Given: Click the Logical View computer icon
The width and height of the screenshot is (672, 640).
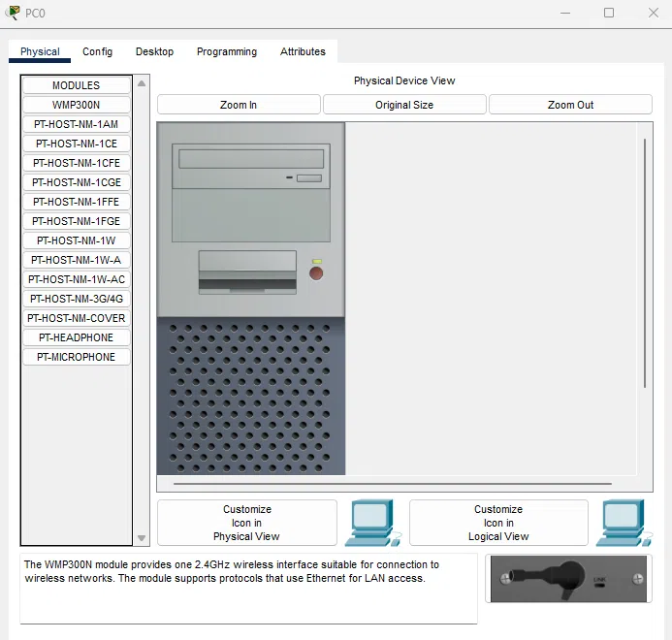Looking at the screenshot, I should pyautogui.click(x=622, y=523).
